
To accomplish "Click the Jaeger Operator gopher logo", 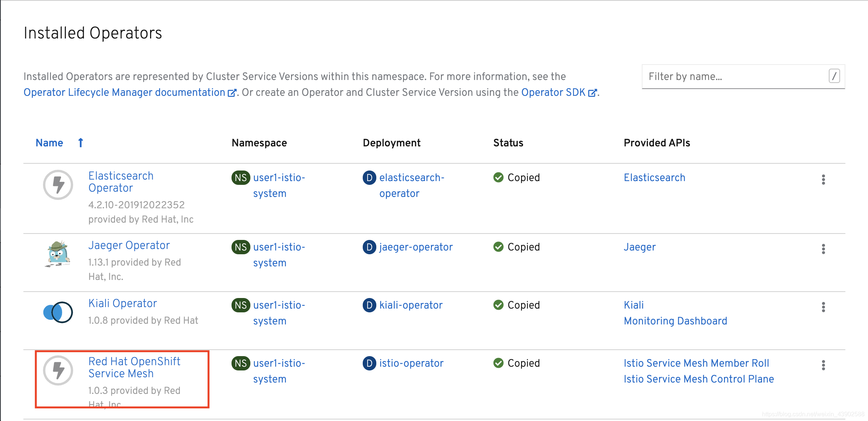I will 58,254.
